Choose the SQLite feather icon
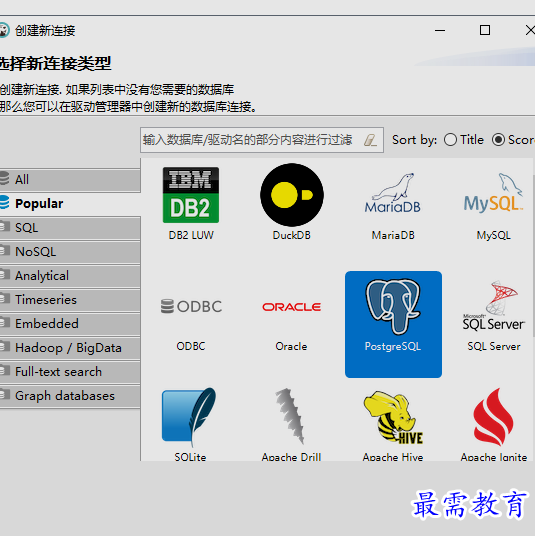535x536 pixels. point(189,417)
